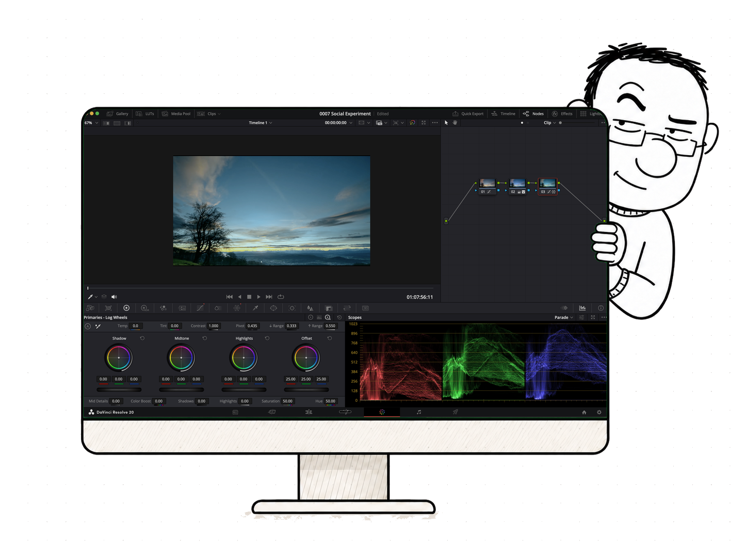
Task: Play the clip forward
Action: [259, 297]
